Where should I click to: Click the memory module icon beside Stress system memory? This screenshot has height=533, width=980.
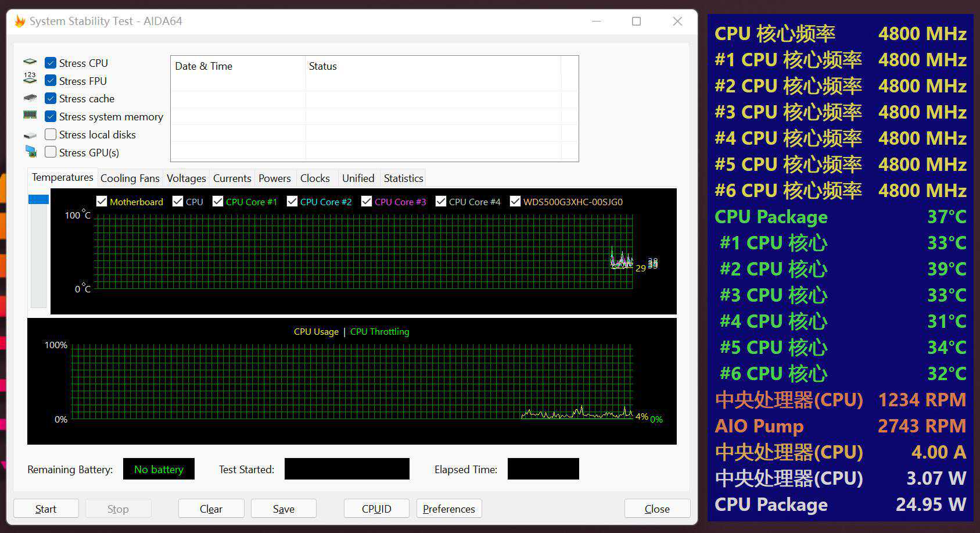click(30, 115)
